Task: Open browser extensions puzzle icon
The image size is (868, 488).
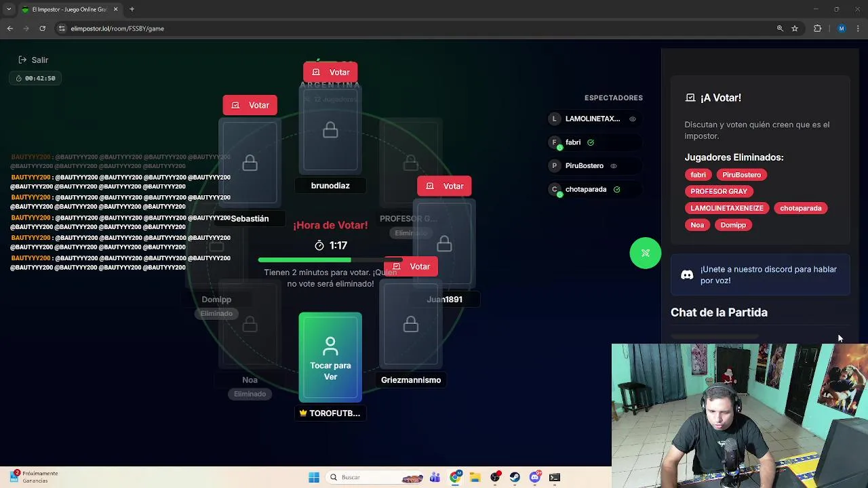Action: point(817,28)
